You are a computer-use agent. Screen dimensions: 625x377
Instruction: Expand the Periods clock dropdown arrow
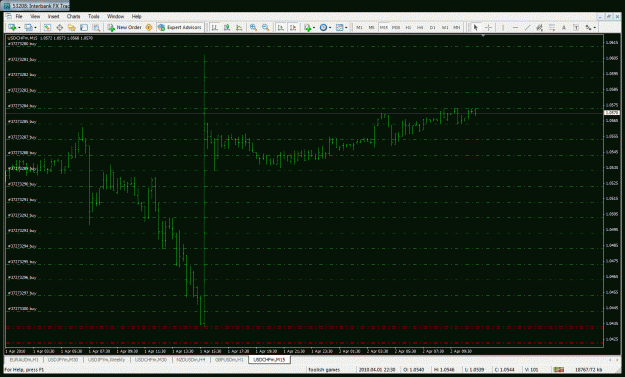(330, 27)
